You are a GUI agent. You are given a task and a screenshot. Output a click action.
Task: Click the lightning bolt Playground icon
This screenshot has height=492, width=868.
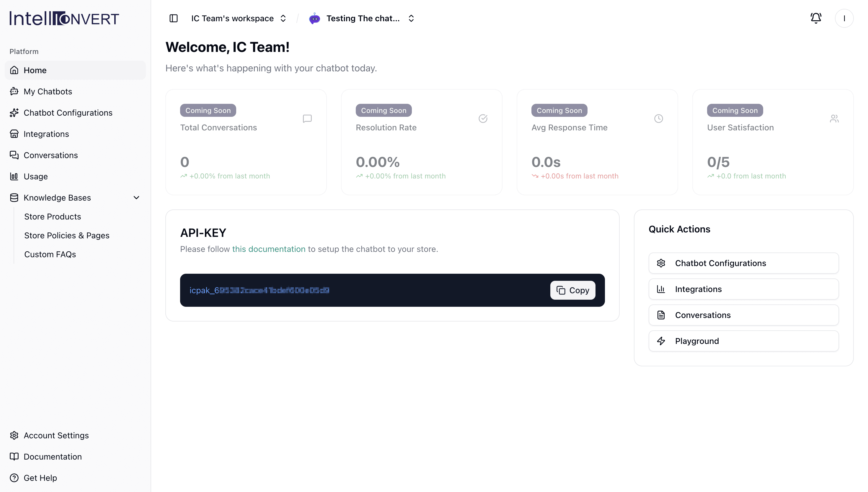click(x=661, y=341)
